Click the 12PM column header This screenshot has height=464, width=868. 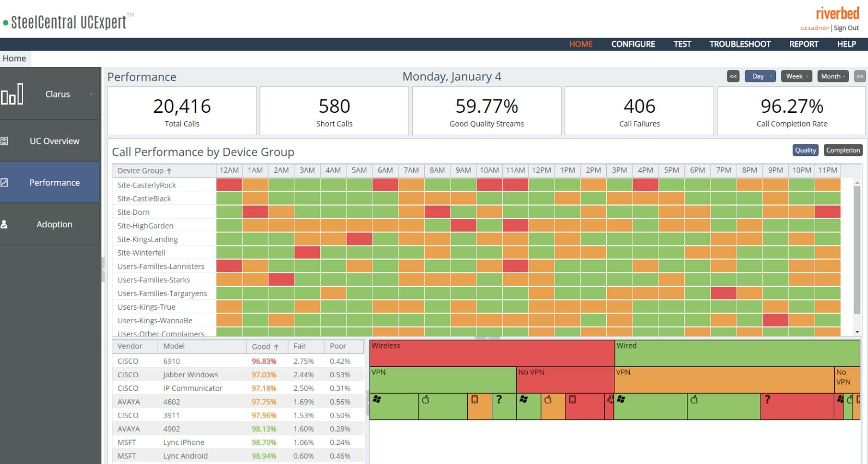[x=541, y=170]
